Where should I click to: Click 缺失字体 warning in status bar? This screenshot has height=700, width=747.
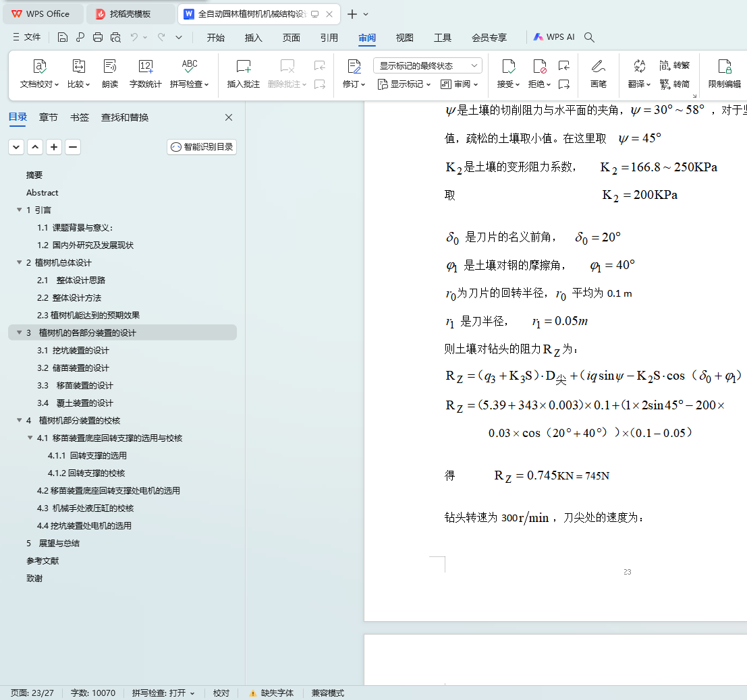click(x=271, y=693)
